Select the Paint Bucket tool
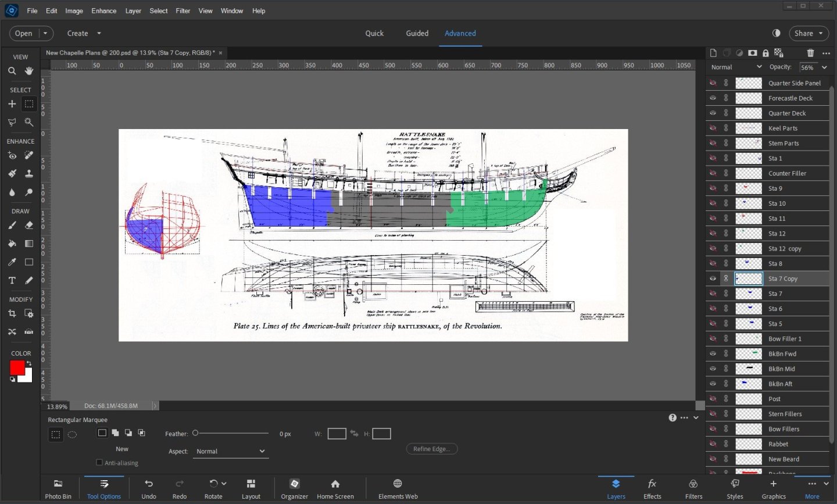 tap(12, 244)
